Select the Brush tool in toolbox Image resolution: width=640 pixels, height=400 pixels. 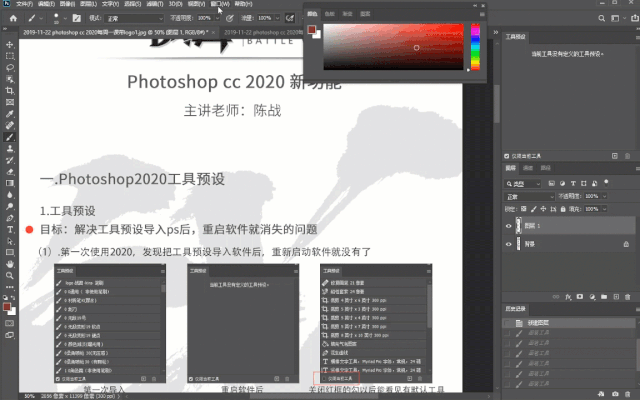click(x=10, y=137)
